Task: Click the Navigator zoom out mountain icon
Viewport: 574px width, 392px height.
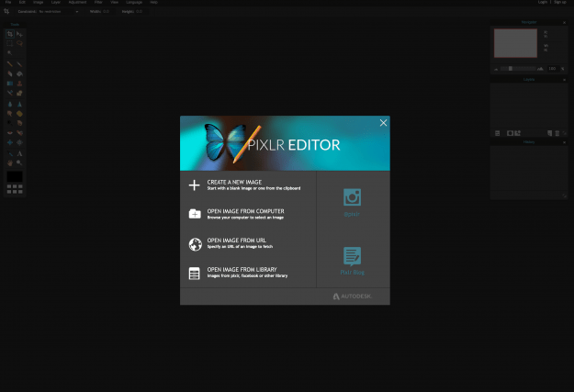Action: (496, 69)
